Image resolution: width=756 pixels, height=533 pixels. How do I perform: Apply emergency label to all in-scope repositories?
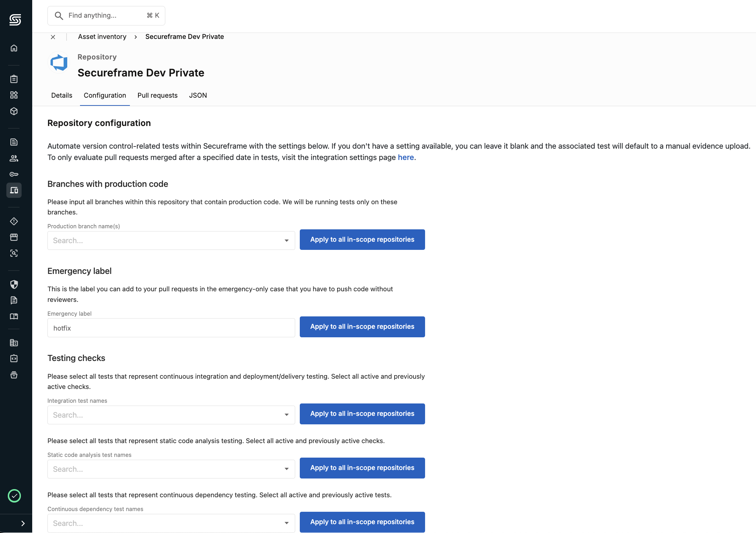coord(362,327)
